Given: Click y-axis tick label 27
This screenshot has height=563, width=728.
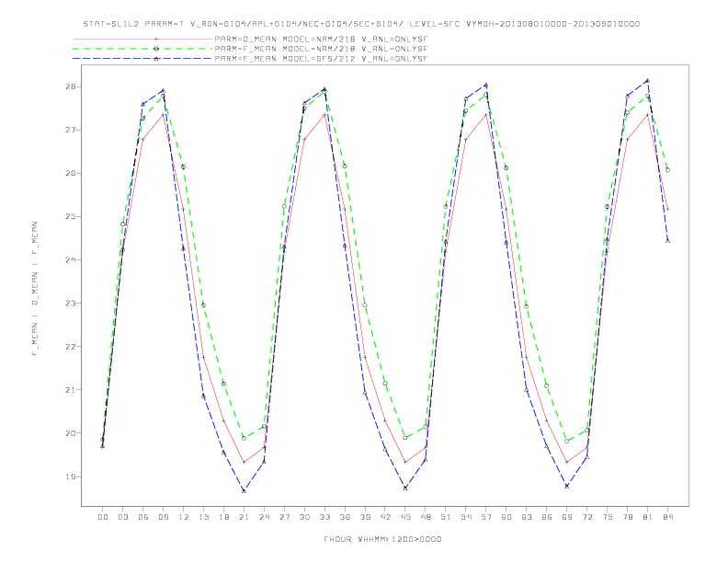Looking at the screenshot, I should pos(71,130).
